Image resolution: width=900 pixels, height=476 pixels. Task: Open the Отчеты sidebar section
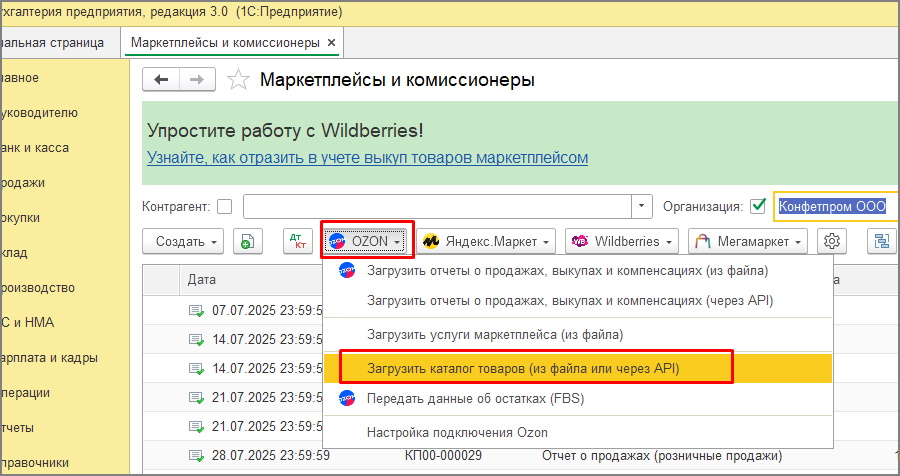click(17, 428)
